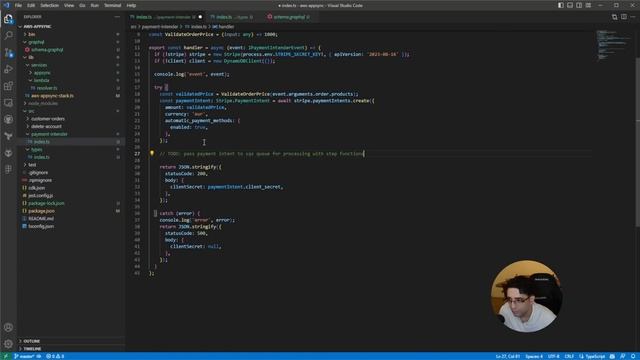Viewport: 640px width, 360px height.
Task: Expand the customer-orders folder
Action: coord(48,119)
